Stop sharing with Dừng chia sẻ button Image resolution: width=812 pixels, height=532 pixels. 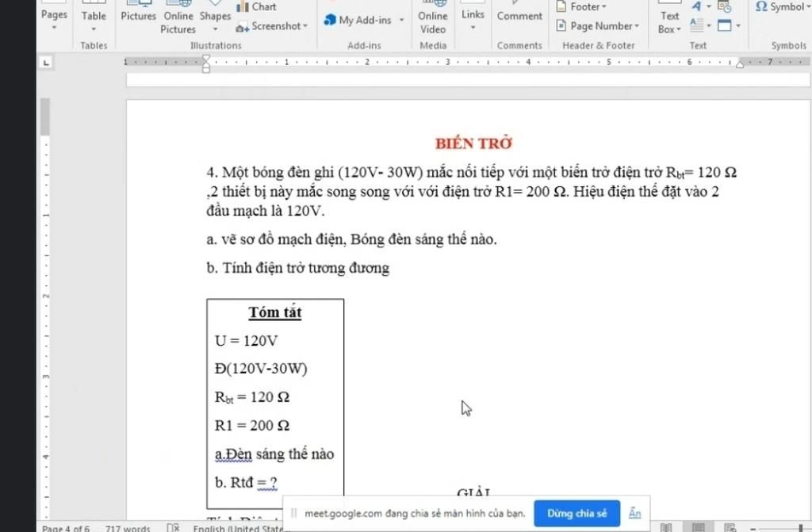[x=577, y=513]
